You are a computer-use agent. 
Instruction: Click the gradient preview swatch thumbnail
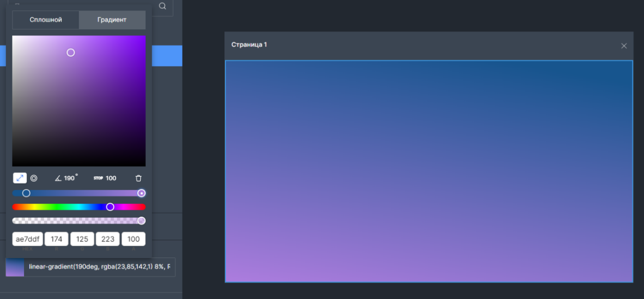click(x=15, y=267)
